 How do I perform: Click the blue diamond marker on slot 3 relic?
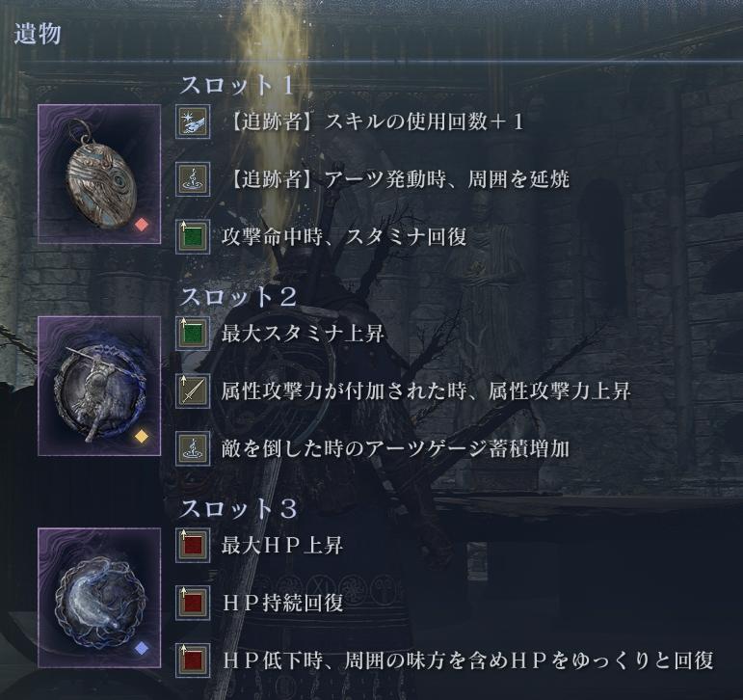pos(142,648)
